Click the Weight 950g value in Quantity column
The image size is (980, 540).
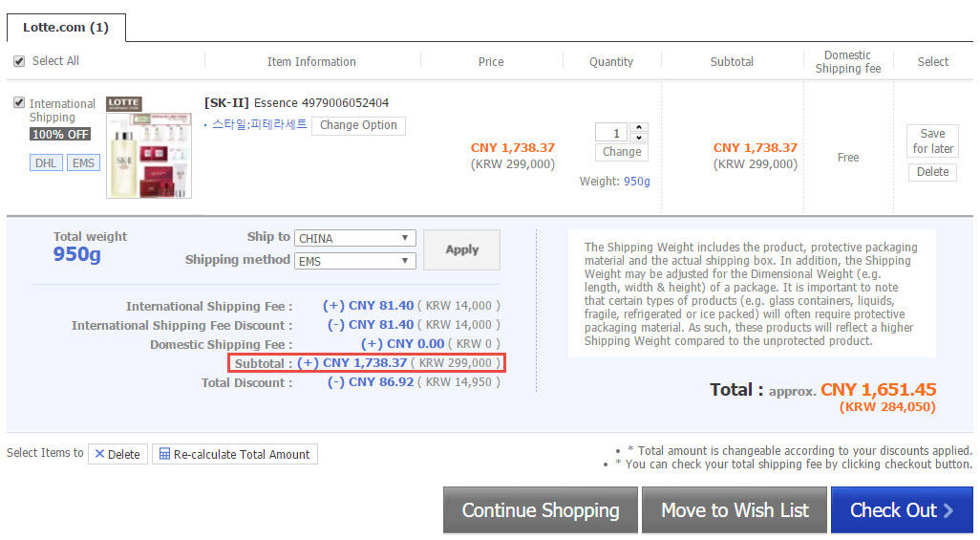pos(637,182)
